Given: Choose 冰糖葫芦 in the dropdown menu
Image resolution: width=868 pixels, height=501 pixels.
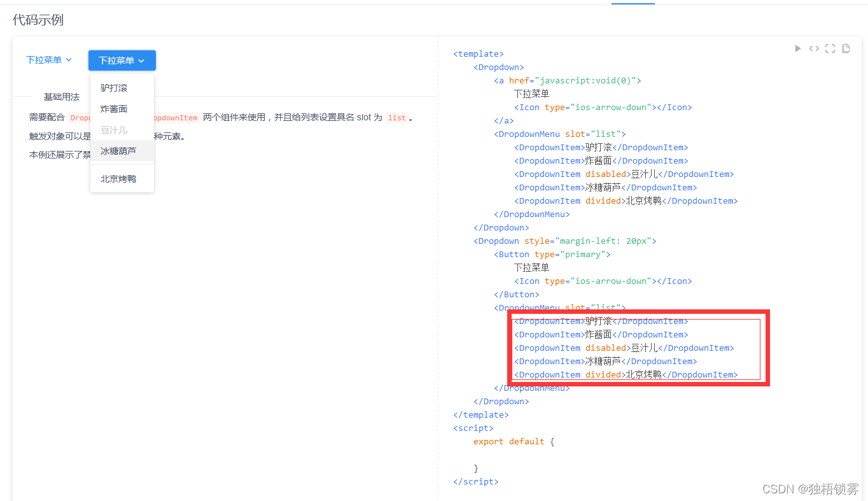Looking at the screenshot, I should 122,151.
